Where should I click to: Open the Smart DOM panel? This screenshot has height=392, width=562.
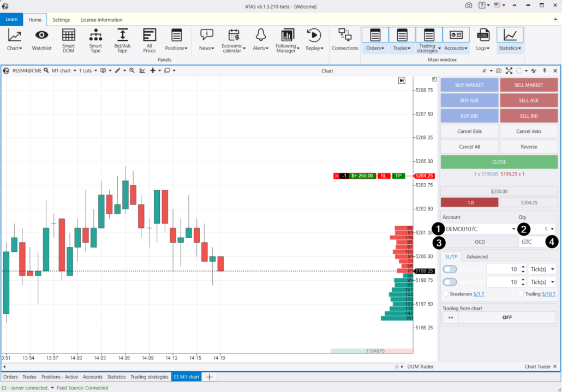tap(68, 40)
